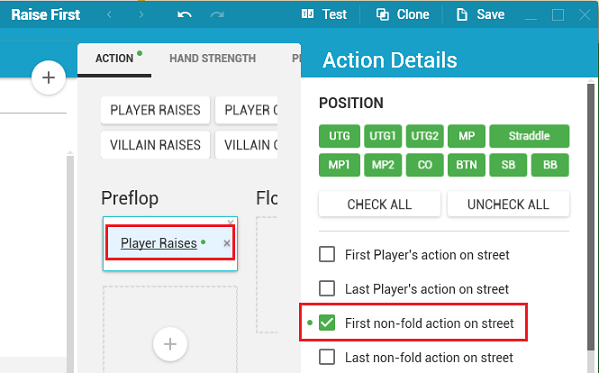The height and width of the screenshot is (373, 599).
Task: Clone the Raise First filter
Action: (403, 15)
